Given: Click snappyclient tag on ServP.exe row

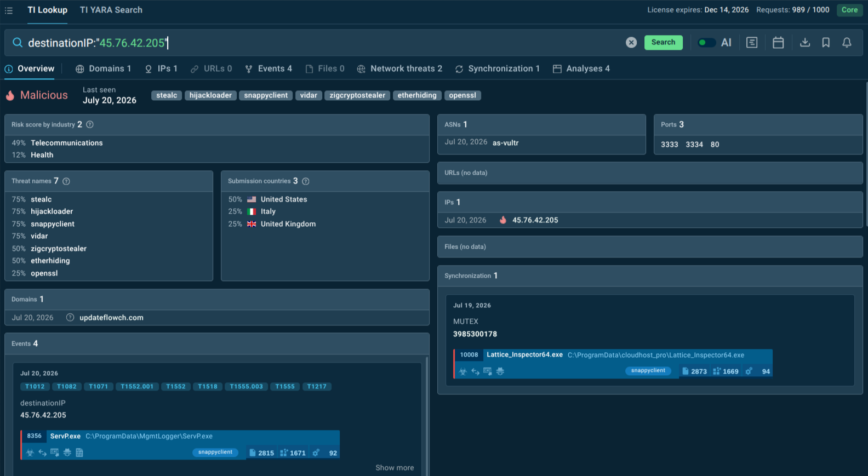Looking at the screenshot, I should tap(215, 452).
